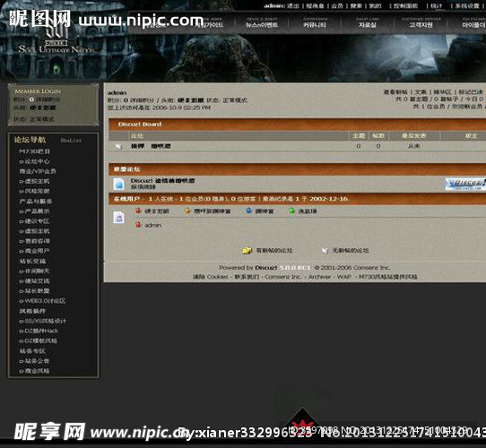Expand the 论坛中心 sidebar item
The width and height of the screenshot is (486, 448).
(x=34, y=161)
